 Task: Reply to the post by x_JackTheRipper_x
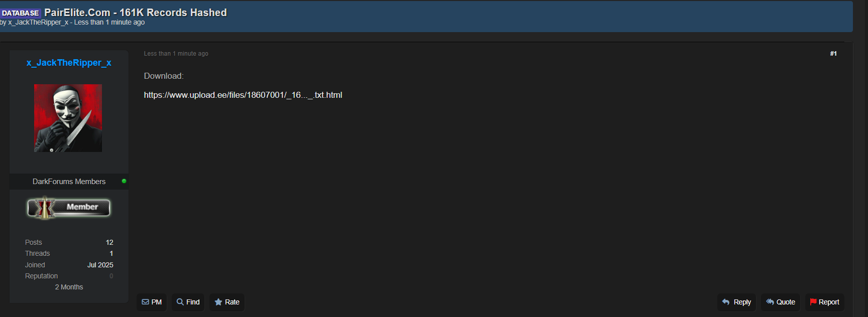(x=736, y=302)
